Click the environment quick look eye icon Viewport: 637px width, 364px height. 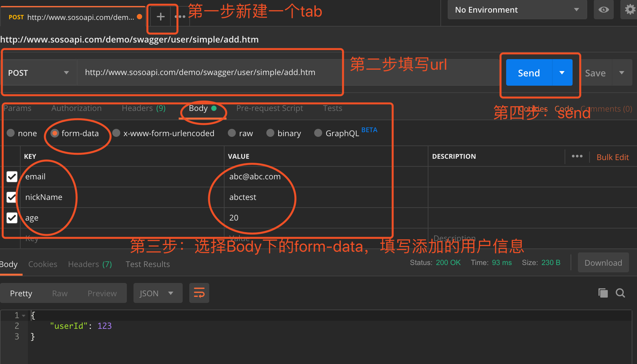(x=603, y=10)
